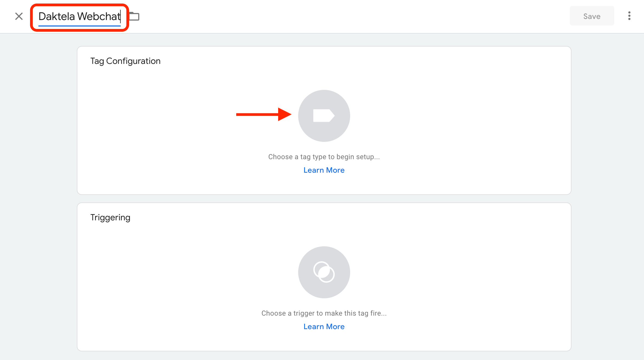The height and width of the screenshot is (360, 644).
Task: Click the red arrow pointing at tag icon
Action: [x=263, y=114]
